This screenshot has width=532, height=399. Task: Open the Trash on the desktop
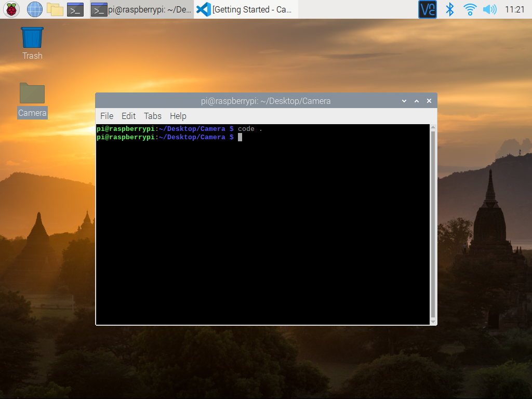tap(32, 36)
